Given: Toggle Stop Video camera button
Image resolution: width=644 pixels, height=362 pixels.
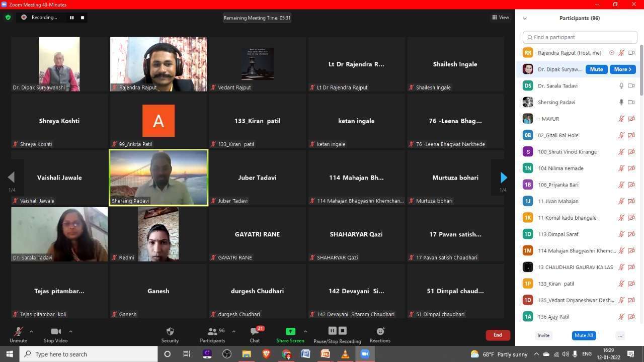Looking at the screenshot, I should coord(56,332).
